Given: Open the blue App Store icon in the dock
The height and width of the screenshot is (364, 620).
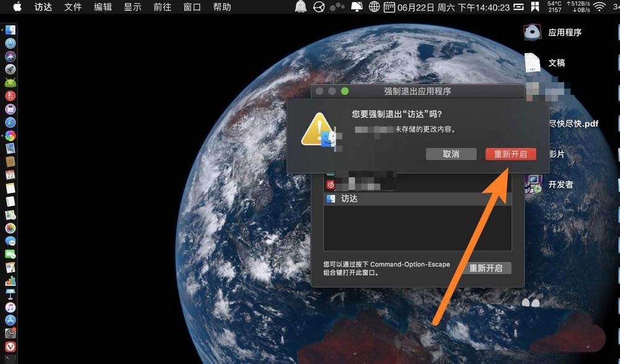Looking at the screenshot, I should tap(11, 320).
